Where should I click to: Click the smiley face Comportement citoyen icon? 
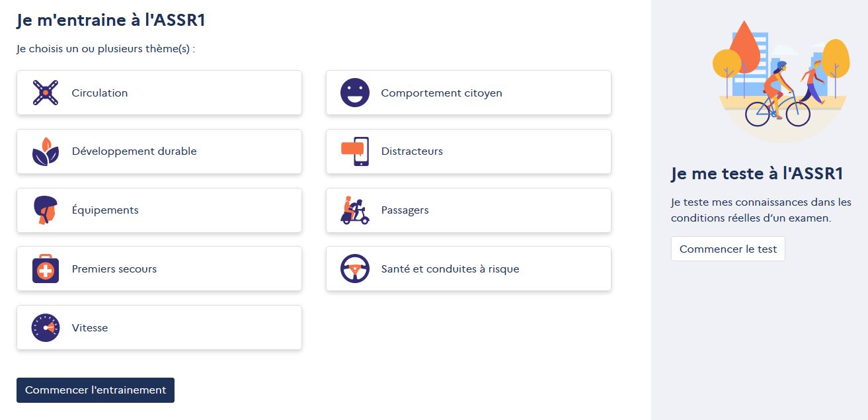(355, 93)
